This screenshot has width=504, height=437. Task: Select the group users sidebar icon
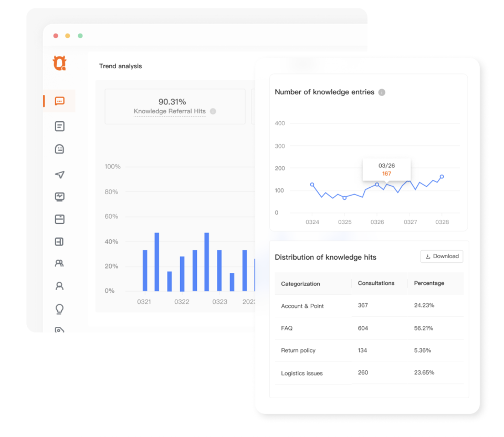click(x=59, y=263)
